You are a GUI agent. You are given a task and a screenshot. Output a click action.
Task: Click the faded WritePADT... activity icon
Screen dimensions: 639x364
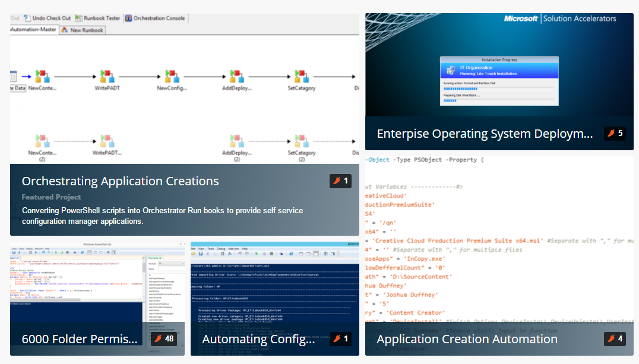click(107, 141)
